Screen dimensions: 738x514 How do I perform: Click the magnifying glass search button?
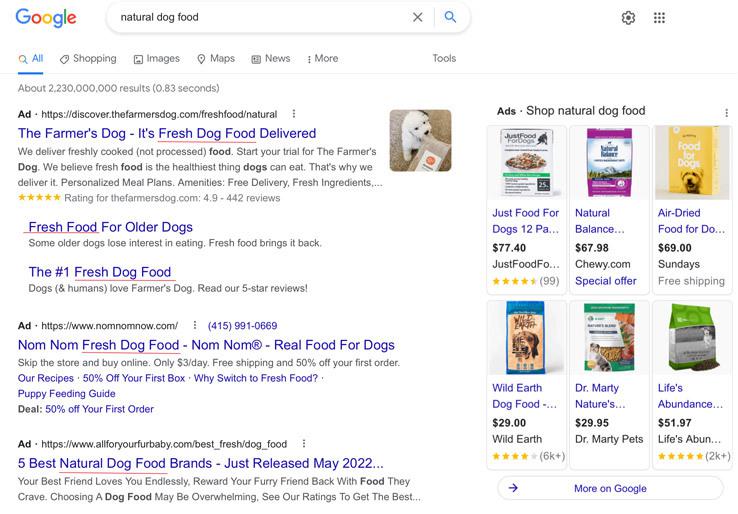450,17
